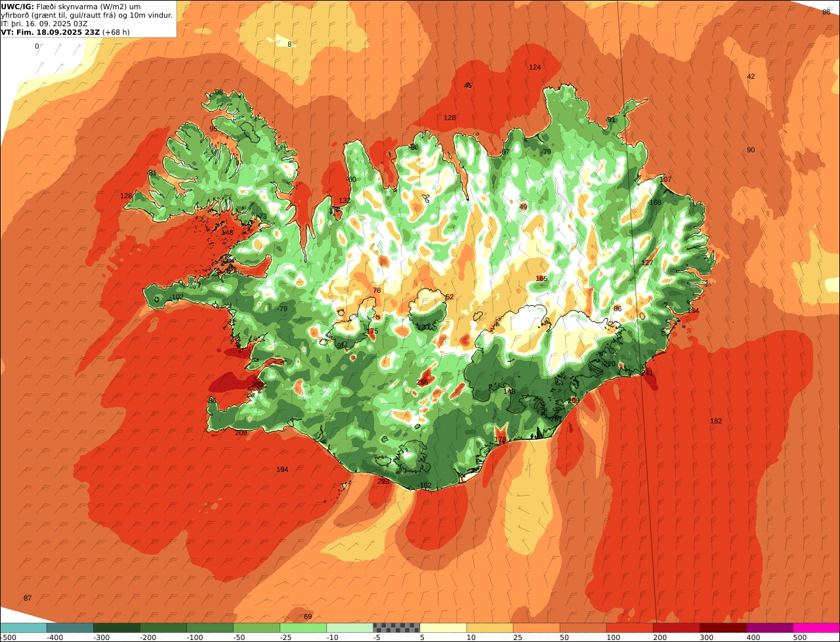Click the map value 52 in central Iceland
840x642 pixels.
click(x=450, y=297)
